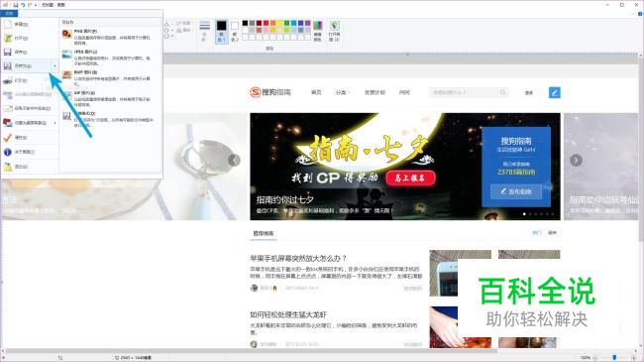
Task: Pick red in the color palette
Action: click(x=267, y=24)
